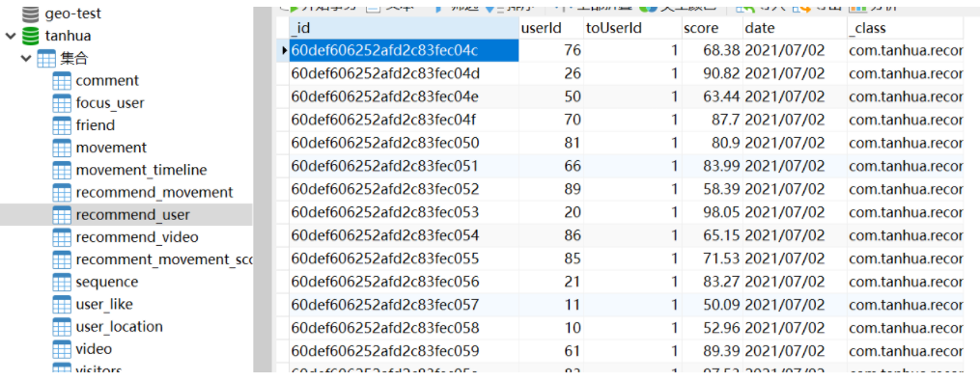Collapse the 集合 collections folder
980x382 pixels.
[x=26, y=59]
